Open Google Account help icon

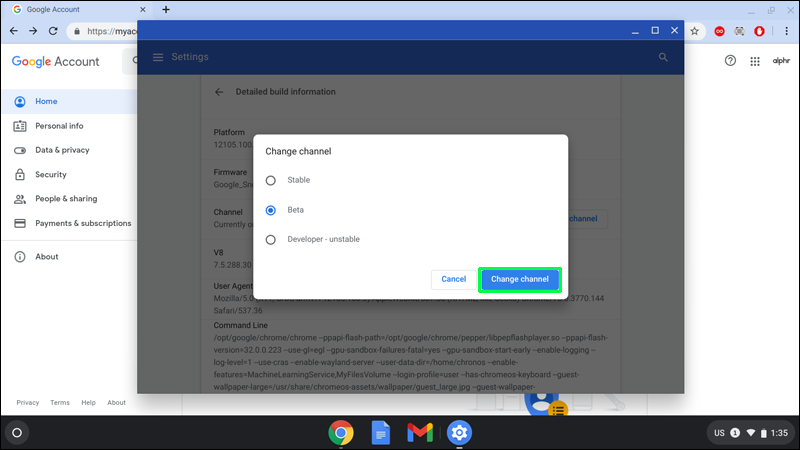pyautogui.click(x=730, y=61)
